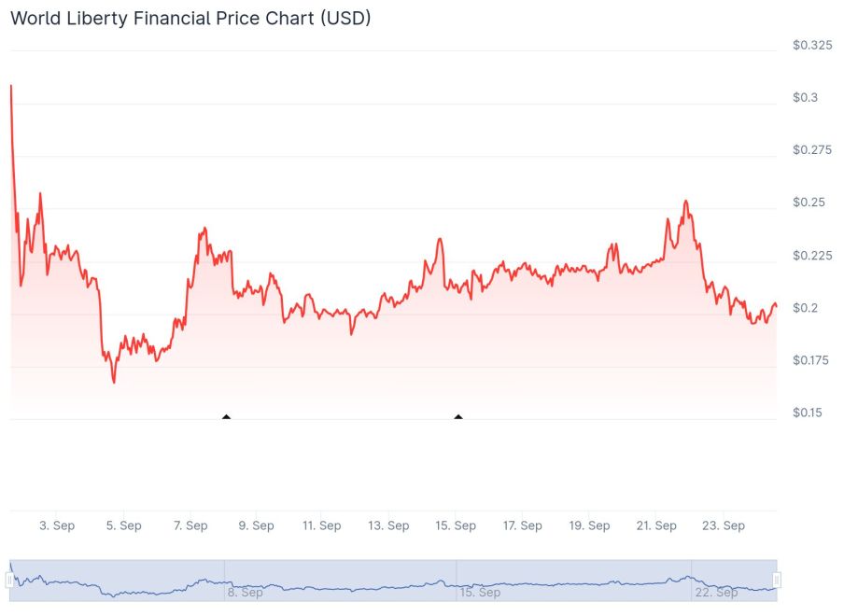The width and height of the screenshot is (844, 616).
Task: Click the "21. Sep" x-axis date label
Action: coord(656,525)
